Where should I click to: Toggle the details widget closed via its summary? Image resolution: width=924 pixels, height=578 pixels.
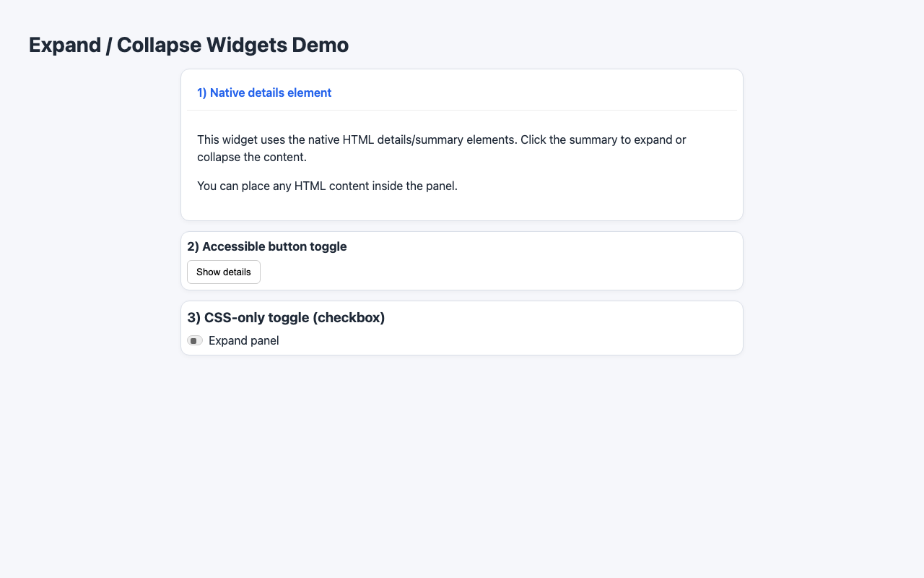click(x=264, y=92)
